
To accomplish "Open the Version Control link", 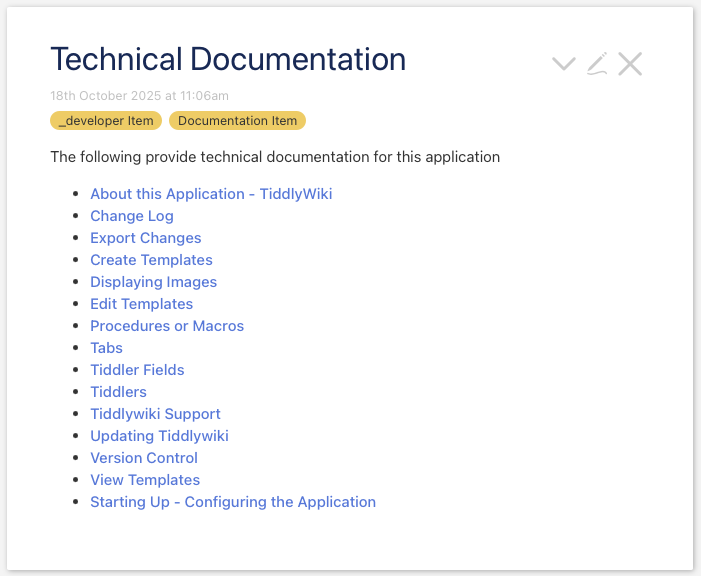I will click(x=144, y=458).
